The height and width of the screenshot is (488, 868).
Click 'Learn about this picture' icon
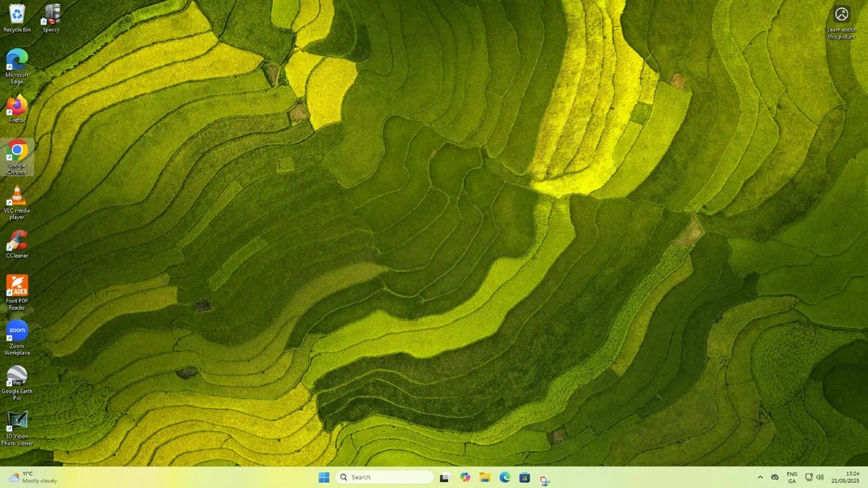point(841,15)
